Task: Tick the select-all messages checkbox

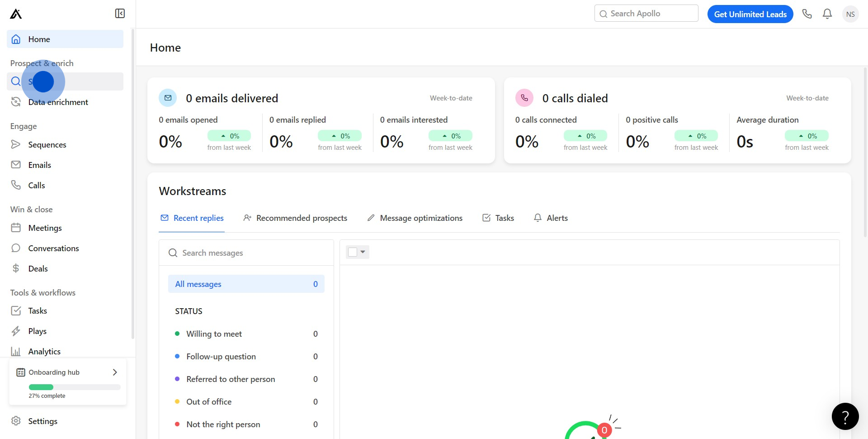Action: tap(353, 252)
